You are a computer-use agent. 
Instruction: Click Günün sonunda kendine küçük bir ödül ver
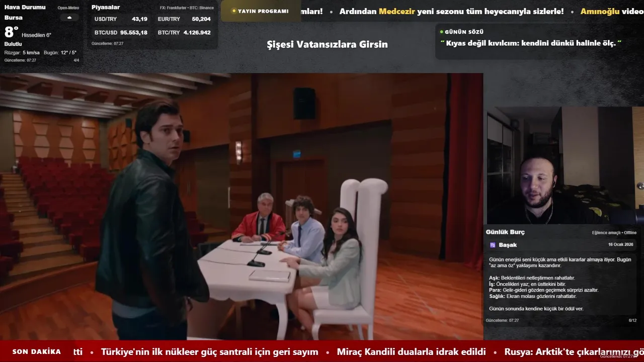point(536,309)
